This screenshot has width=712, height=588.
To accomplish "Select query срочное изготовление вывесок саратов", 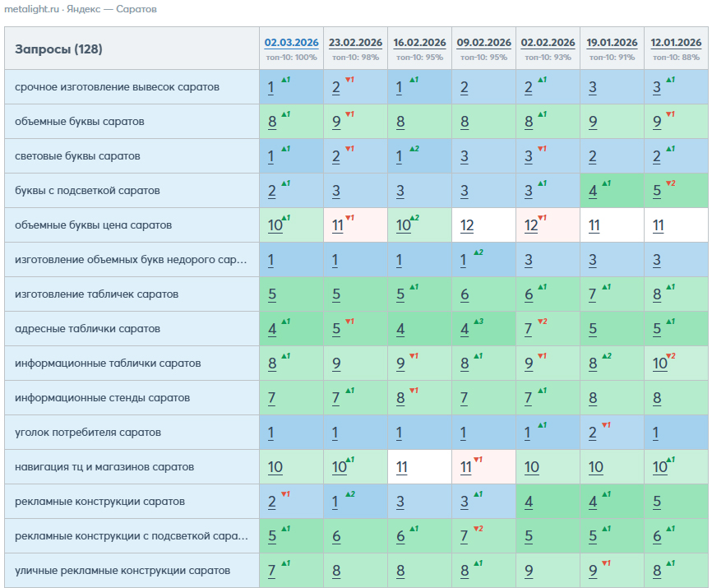I will (x=117, y=86).
